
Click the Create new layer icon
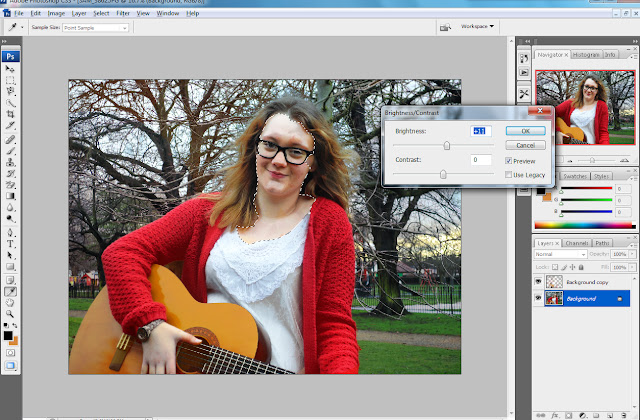click(x=610, y=415)
